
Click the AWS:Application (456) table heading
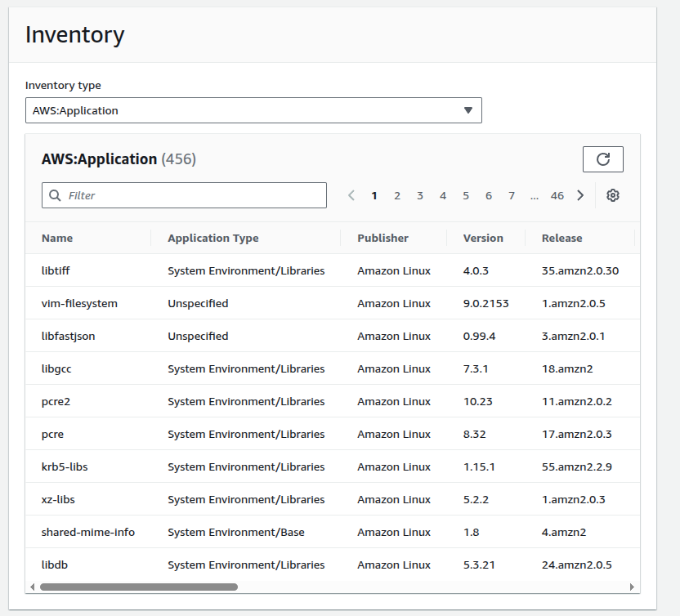click(x=119, y=159)
